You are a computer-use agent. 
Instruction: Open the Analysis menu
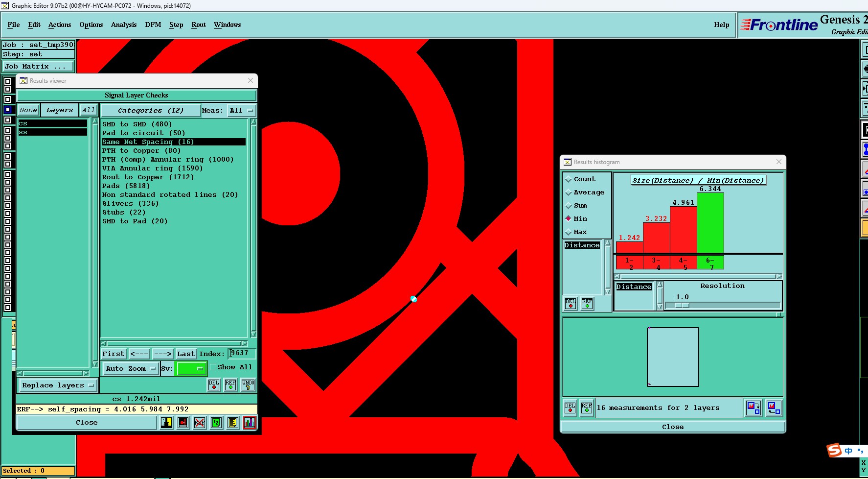124,25
